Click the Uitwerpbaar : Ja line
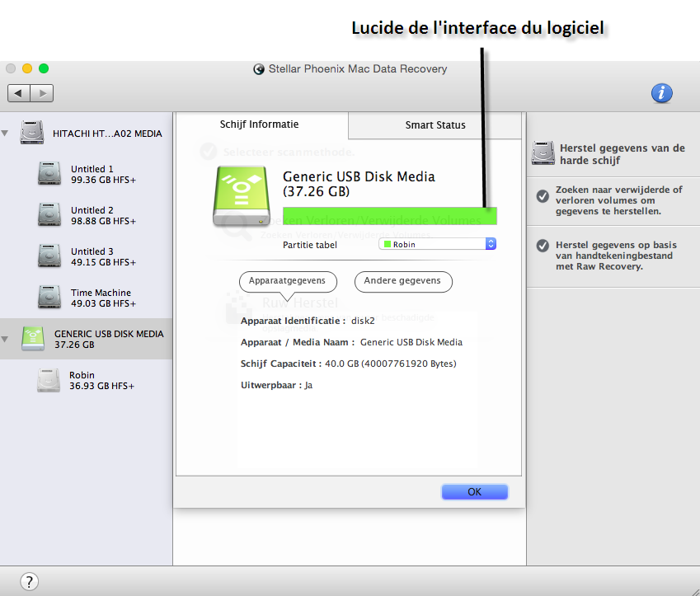 pyautogui.click(x=276, y=385)
